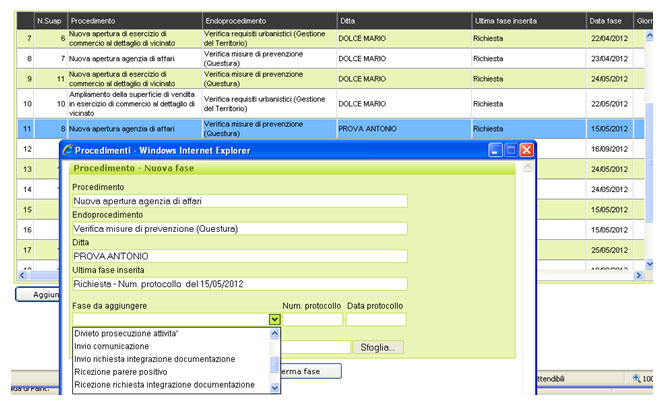Click the dialog's scroll up arrow
The image size is (670, 411).
pos(528,167)
